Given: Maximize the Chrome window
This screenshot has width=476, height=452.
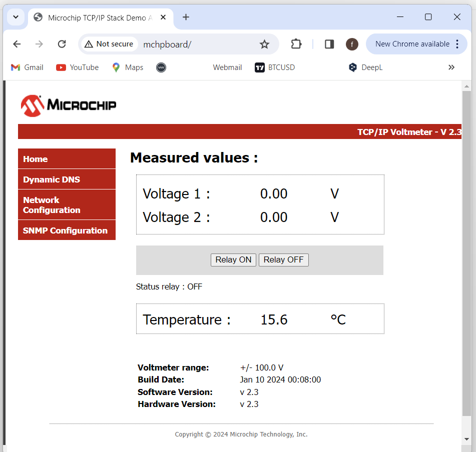Looking at the screenshot, I should [428, 17].
